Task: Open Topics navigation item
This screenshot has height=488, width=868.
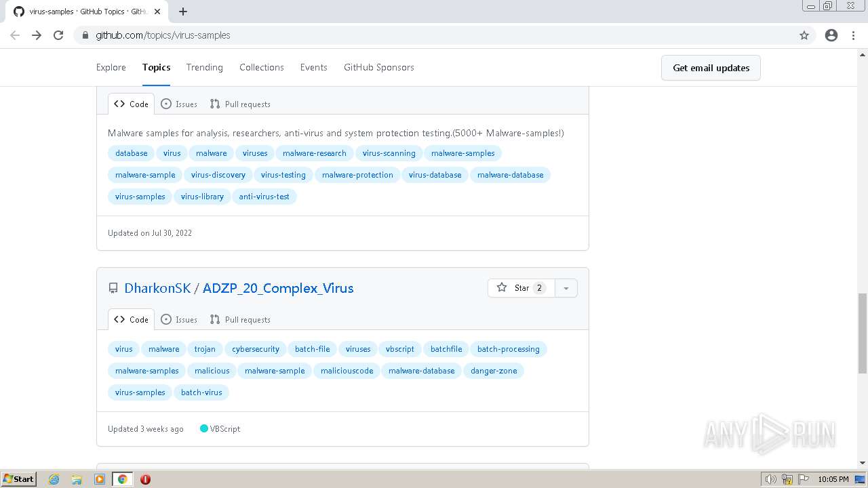Action: (156, 67)
